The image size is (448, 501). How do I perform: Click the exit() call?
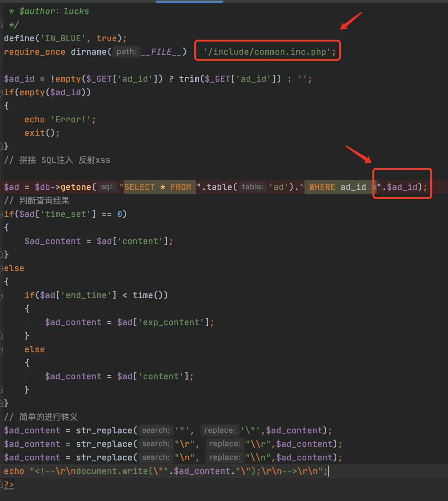pyautogui.click(x=42, y=133)
